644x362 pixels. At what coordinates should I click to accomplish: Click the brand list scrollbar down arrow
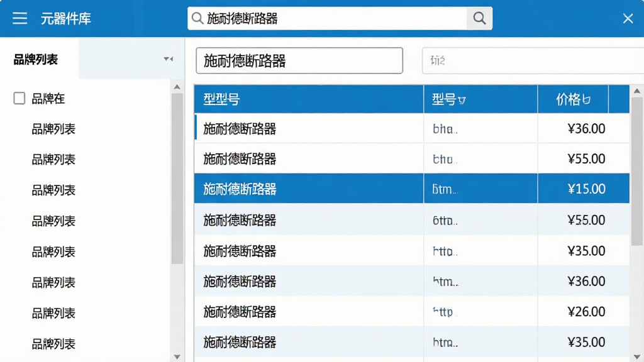click(x=177, y=357)
